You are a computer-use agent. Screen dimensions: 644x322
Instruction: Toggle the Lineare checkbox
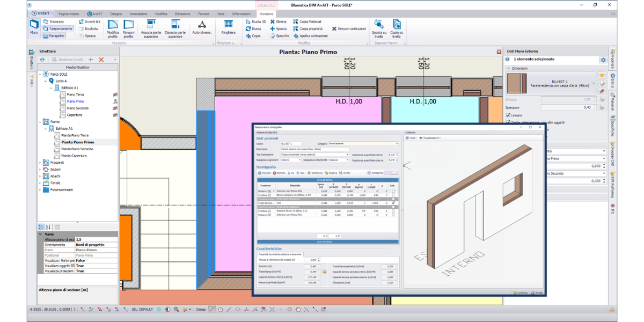pyautogui.click(x=508, y=115)
